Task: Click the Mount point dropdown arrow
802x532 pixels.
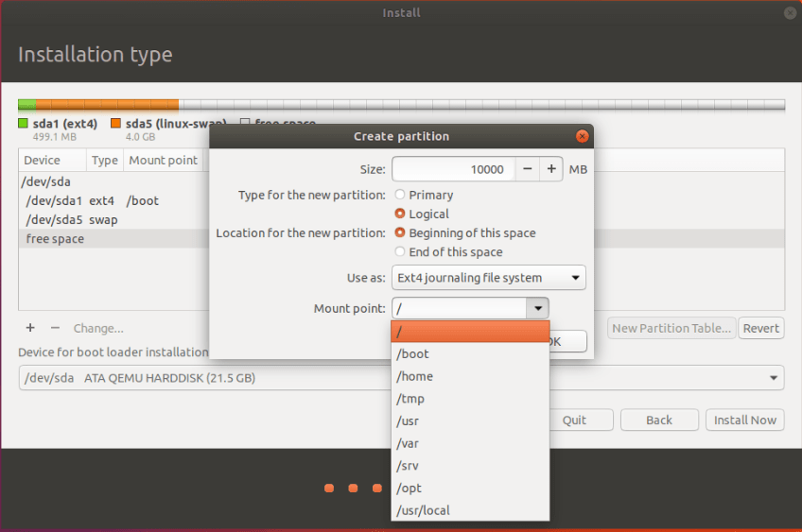Action: click(538, 308)
